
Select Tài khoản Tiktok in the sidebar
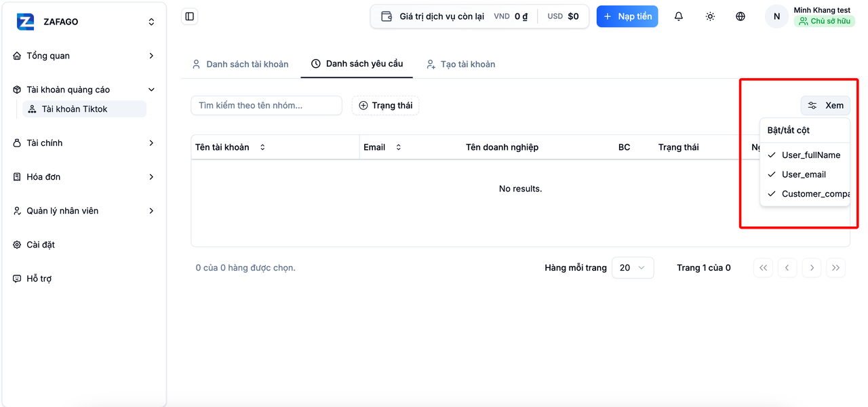(85, 109)
